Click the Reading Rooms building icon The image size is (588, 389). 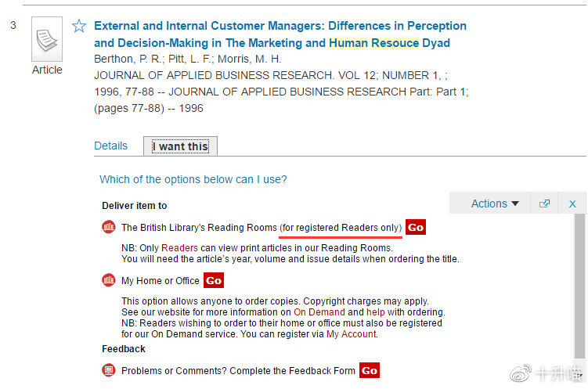click(x=109, y=227)
